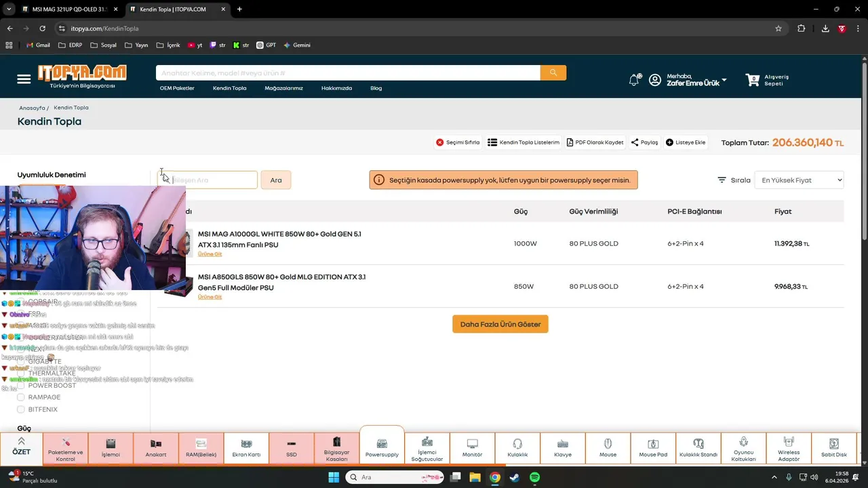The height and width of the screenshot is (488, 868).
Task: Click the İşlemci Soğutucular category icon
Action: point(427,442)
